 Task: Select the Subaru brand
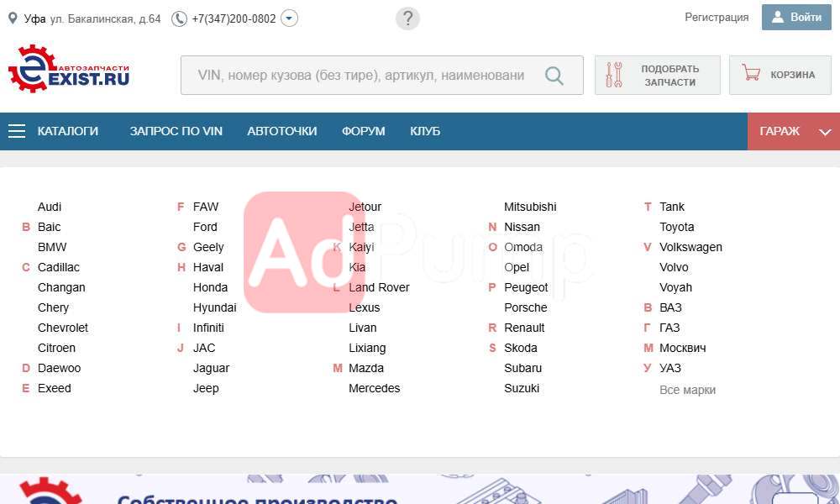[522, 369]
